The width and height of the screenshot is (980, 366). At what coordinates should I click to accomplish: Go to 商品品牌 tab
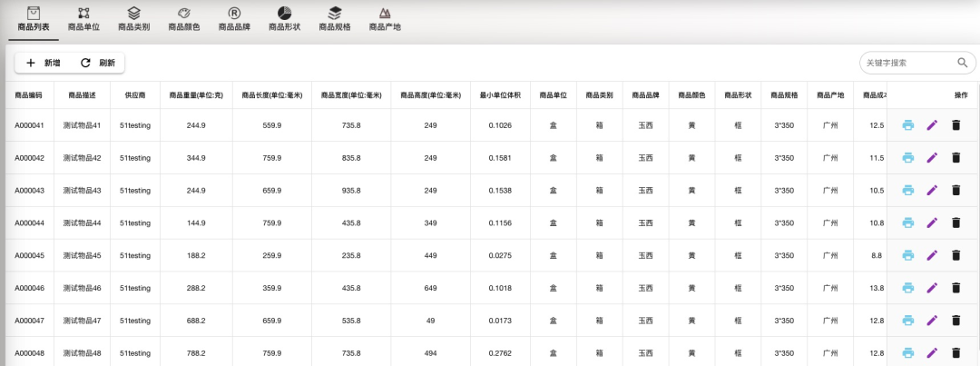click(234, 20)
